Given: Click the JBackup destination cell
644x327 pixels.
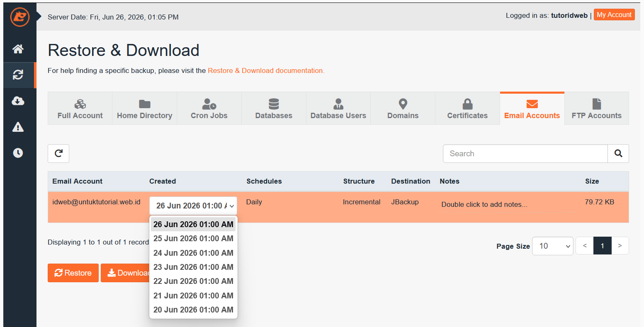Looking at the screenshot, I should coord(405,202).
